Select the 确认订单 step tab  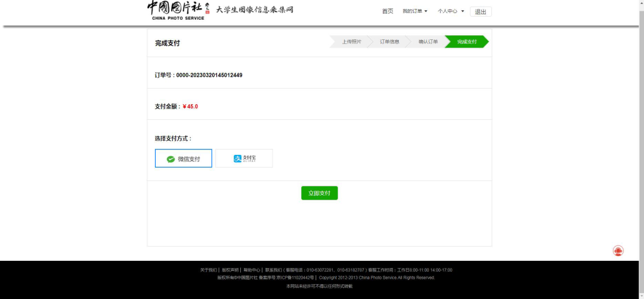pos(428,42)
